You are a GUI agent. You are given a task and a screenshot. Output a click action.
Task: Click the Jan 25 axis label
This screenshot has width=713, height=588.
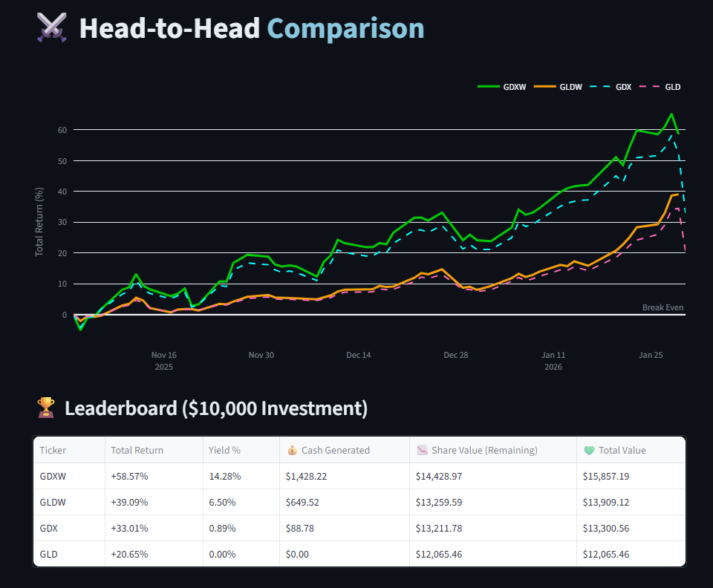[x=651, y=355]
